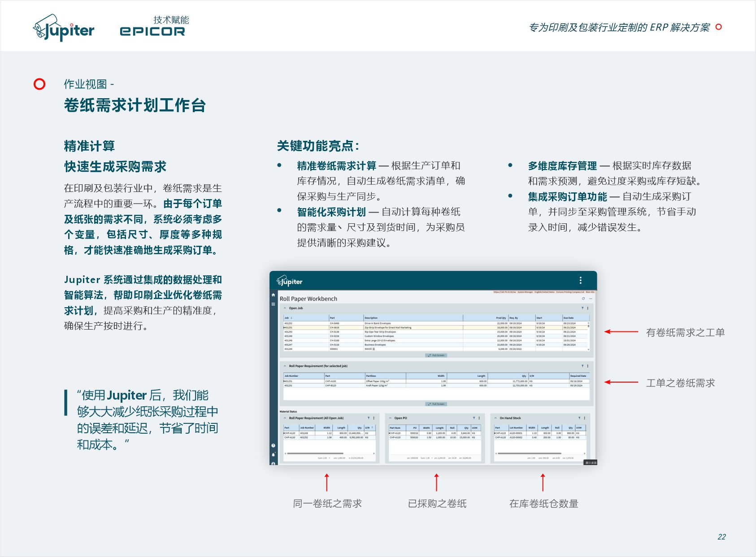Filter the Open Job panel
The width and height of the screenshot is (756, 557).
pos(582,308)
